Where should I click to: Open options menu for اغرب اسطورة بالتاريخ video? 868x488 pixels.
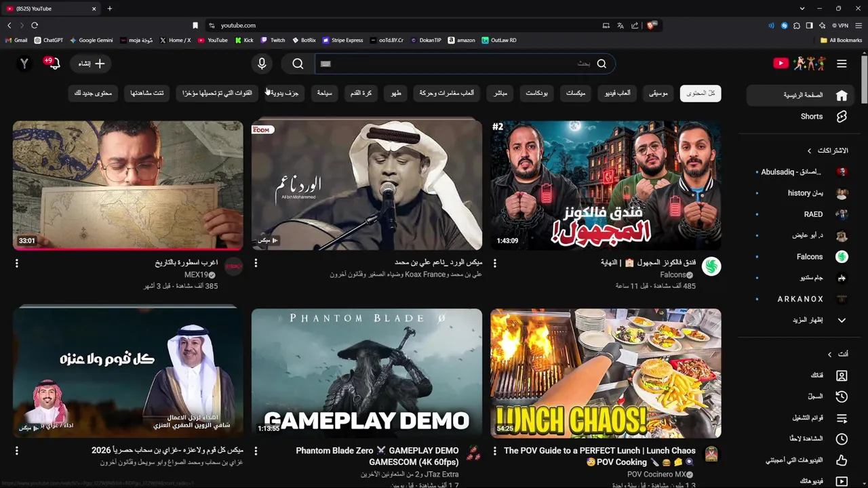(17, 263)
